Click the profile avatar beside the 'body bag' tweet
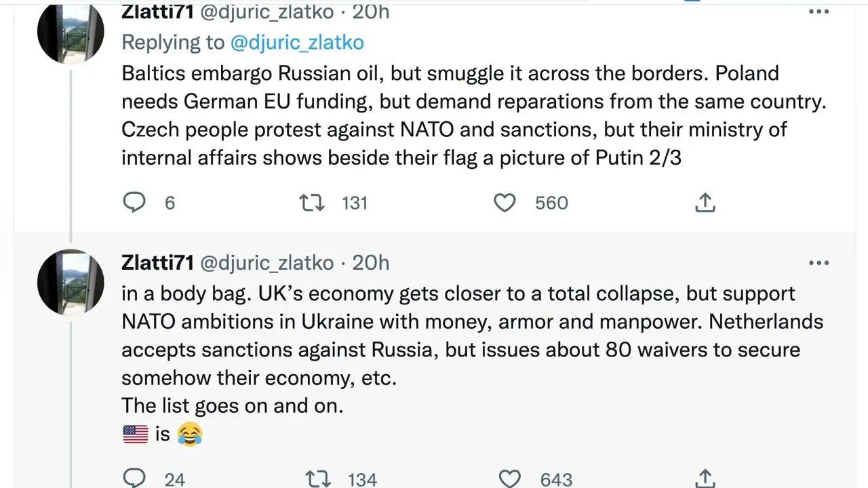868x488 pixels. 71,282
